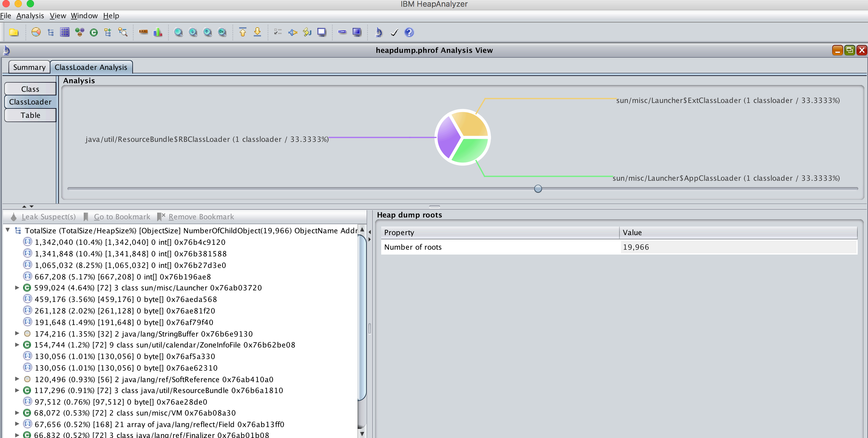Open the Analysis menu
Image resolution: width=868 pixels, height=438 pixels.
pos(30,16)
